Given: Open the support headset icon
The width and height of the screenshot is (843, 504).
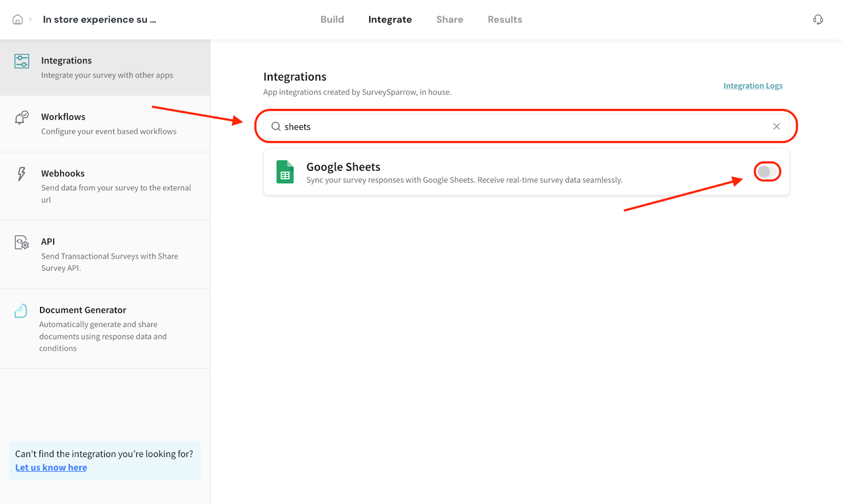Looking at the screenshot, I should tap(818, 19).
